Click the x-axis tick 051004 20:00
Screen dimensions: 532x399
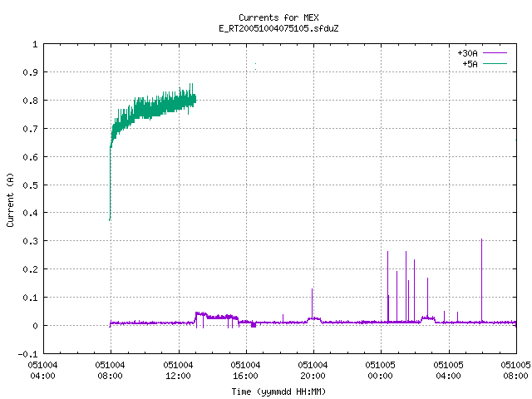pos(313,370)
